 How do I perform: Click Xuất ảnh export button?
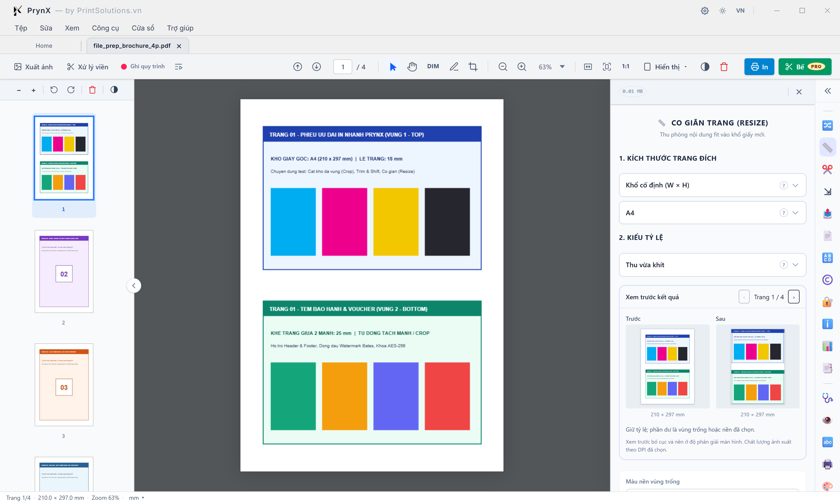click(34, 67)
